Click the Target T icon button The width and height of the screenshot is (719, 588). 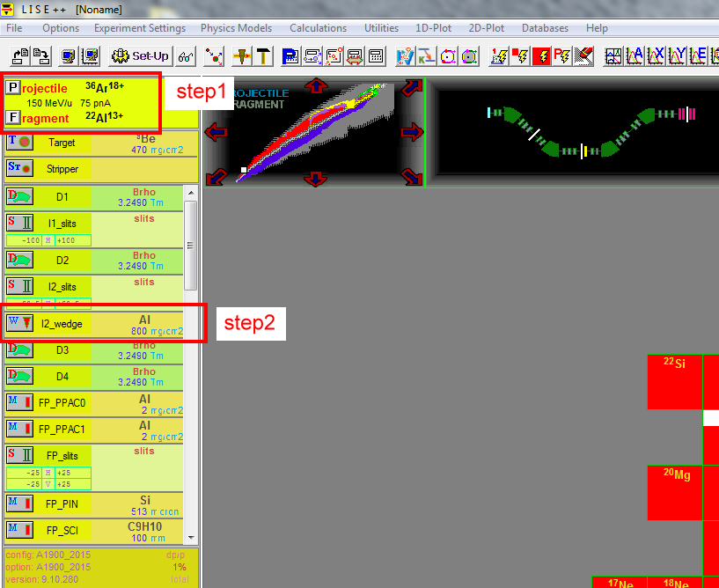point(19,142)
